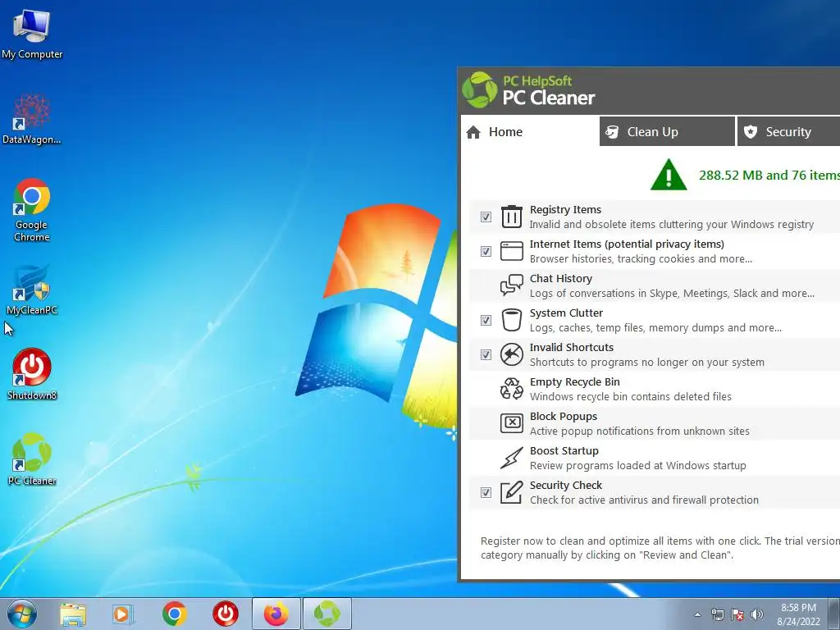Click the Boost Startup lightning icon

(x=512, y=458)
